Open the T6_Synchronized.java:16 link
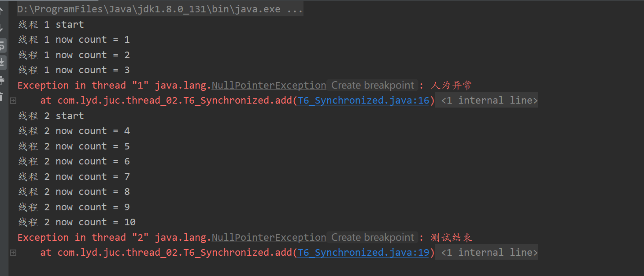This screenshot has width=644, height=276. click(x=363, y=101)
